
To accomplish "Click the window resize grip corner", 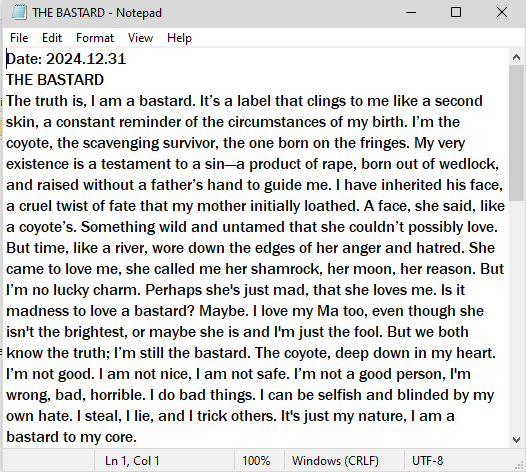I will click(519, 465).
